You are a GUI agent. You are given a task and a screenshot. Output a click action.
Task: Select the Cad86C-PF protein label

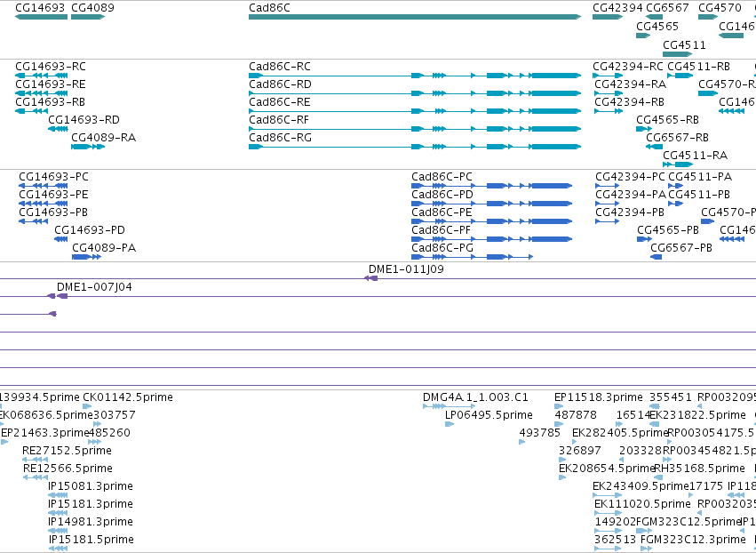[x=442, y=230]
